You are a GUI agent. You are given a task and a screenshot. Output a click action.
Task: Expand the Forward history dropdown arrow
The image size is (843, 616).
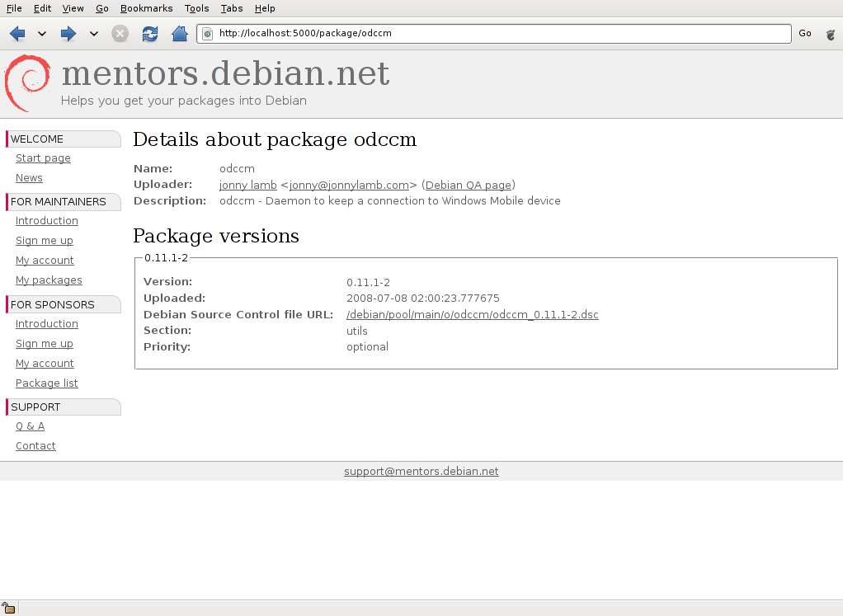point(94,34)
